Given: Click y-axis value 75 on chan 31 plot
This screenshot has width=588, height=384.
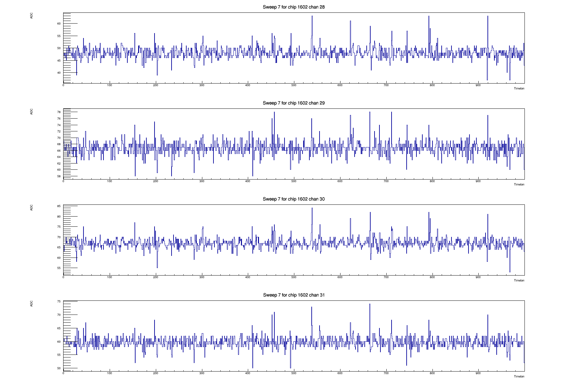Looking at the screenshot, I should pos(59,301).
